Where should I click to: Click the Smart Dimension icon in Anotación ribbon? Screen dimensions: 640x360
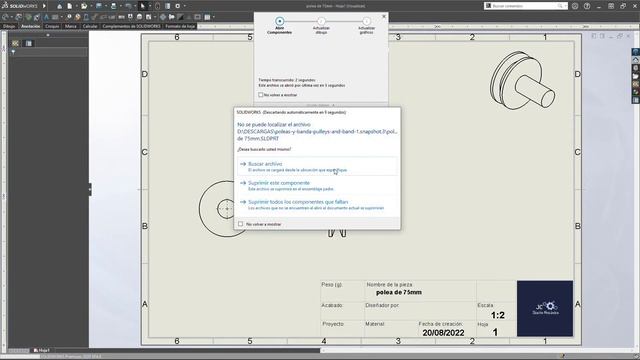click(x=6, y=17)
